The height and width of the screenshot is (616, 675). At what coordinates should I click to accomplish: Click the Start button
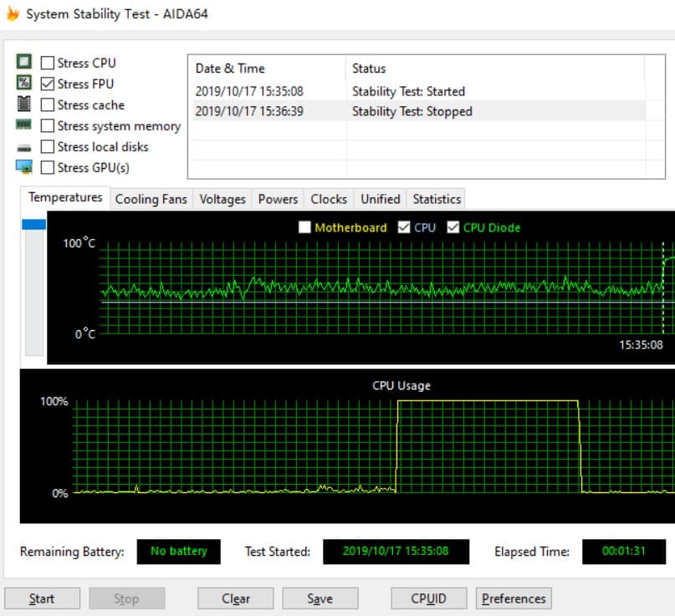[42, 598]
